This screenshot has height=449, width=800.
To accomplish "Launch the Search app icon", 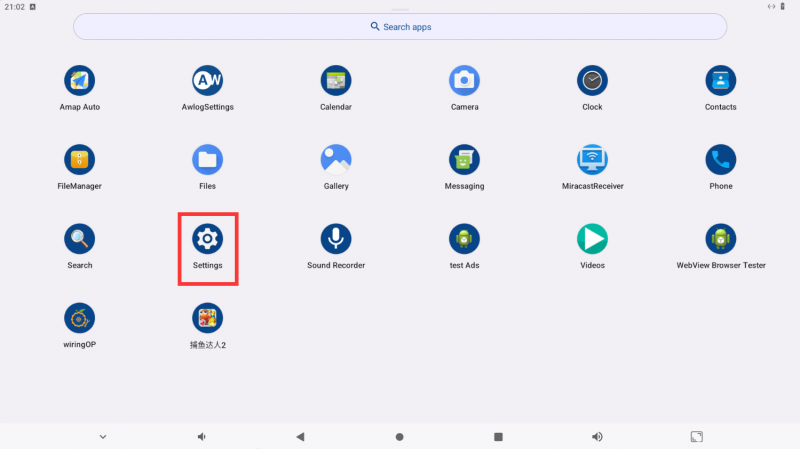I will point(79,239).
